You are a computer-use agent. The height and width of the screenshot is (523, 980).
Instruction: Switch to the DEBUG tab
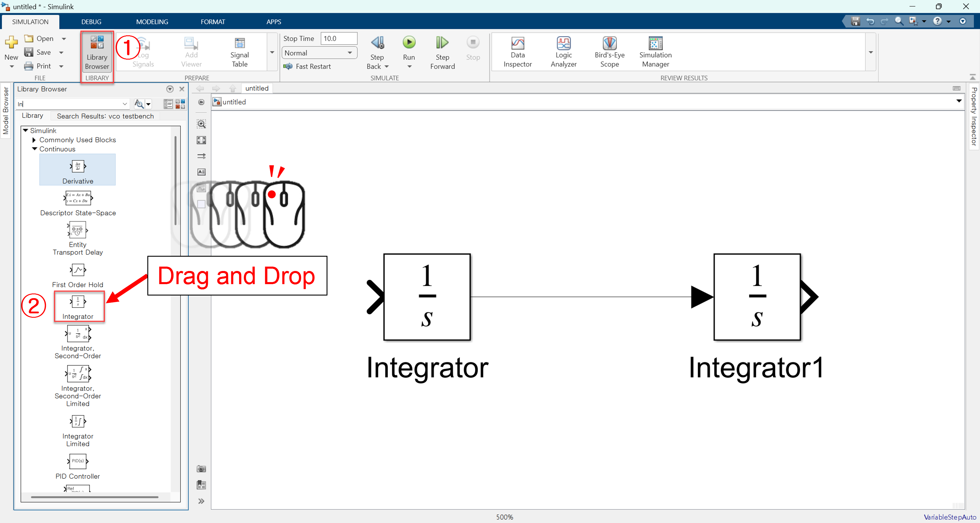[91, 22]
